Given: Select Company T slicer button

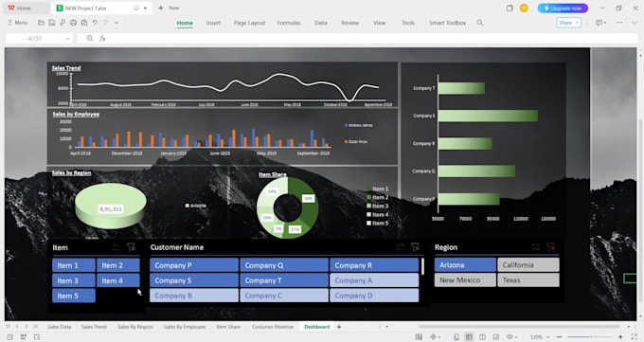Looking at the screenshot, I should click(x=284, y=280).
